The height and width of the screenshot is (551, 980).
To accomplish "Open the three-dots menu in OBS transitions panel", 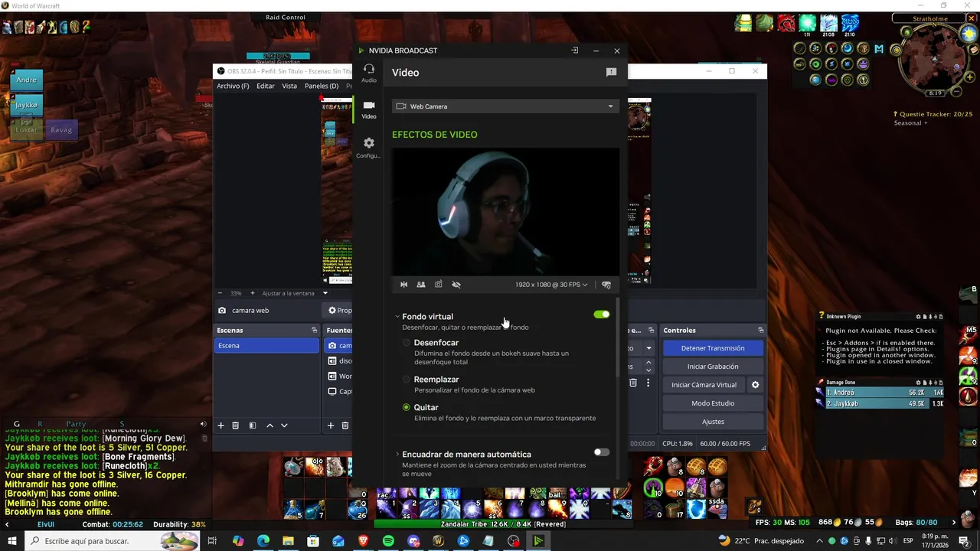I will 648,383.
